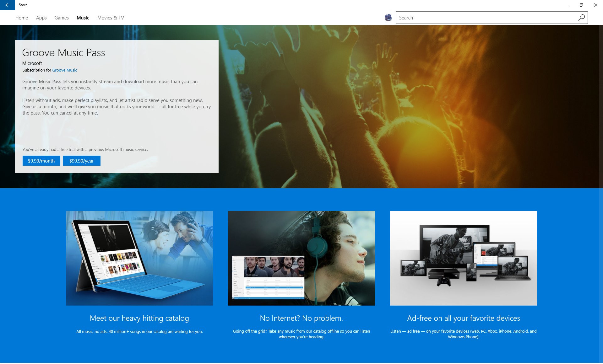The width and height of the screenshot is (603, 364).
Task: Go to the Home tab
Action: point(22,18)
